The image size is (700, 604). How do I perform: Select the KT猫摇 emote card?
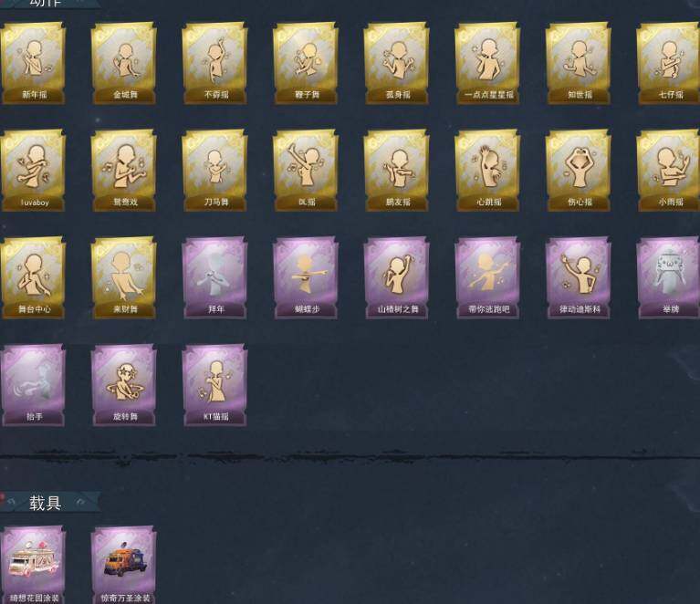pos(215,385)
